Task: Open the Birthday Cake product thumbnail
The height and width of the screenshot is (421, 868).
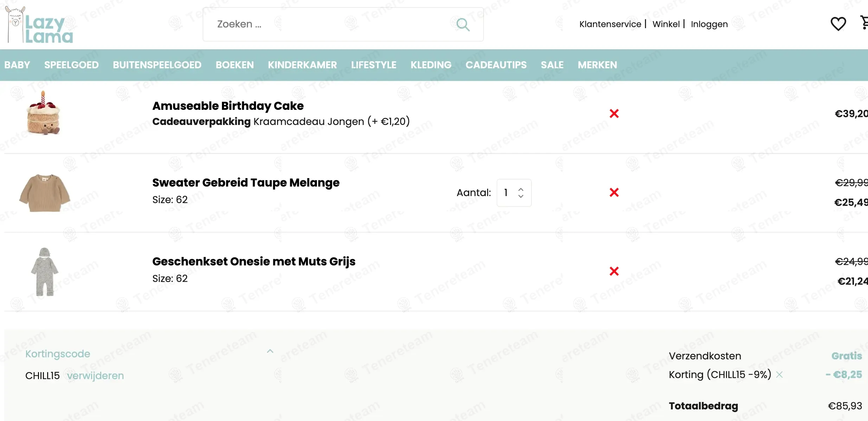Action: tap(44, 113)
